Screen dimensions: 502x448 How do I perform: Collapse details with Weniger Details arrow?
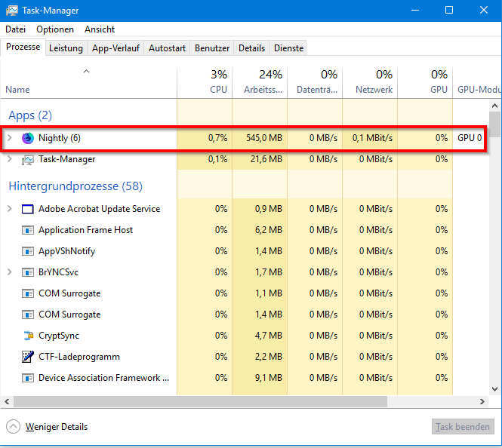pyautogui.click(x=14, y=427)
